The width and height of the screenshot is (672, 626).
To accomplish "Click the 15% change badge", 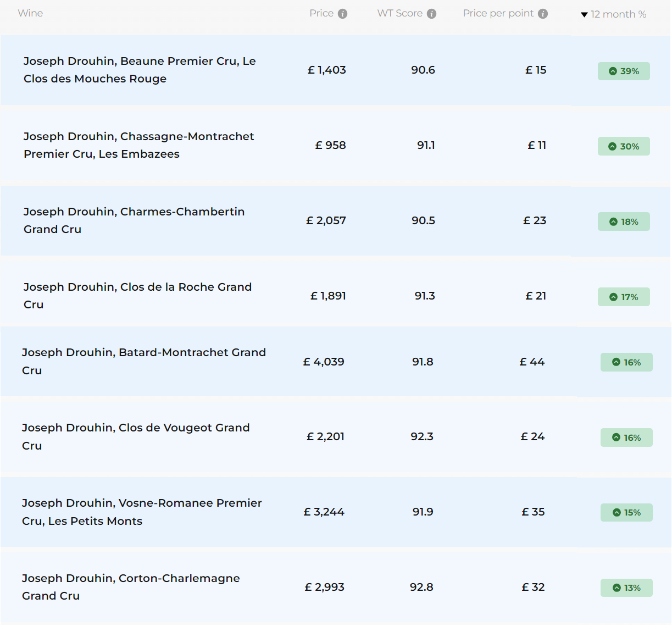I will pos(626,513).
